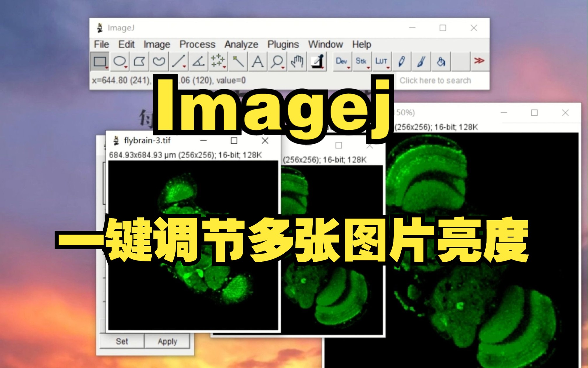Select the Pencil tool
588x368 pixels.
[401, 62]
